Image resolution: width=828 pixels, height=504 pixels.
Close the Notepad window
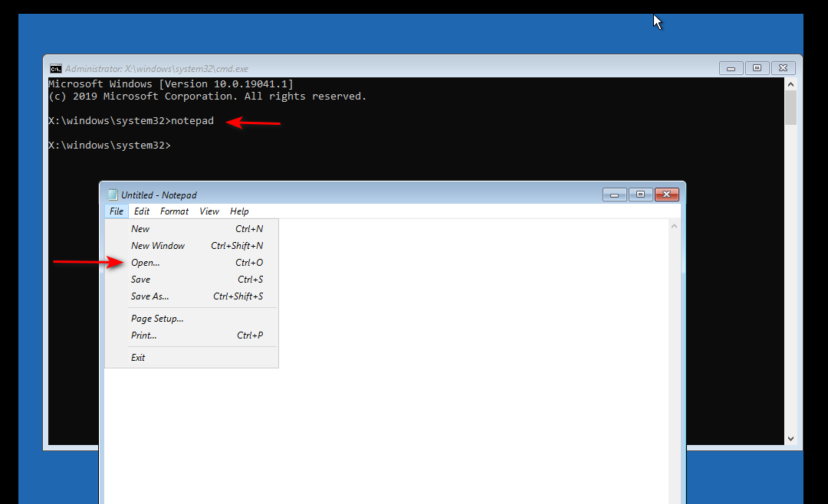point(666,195)
